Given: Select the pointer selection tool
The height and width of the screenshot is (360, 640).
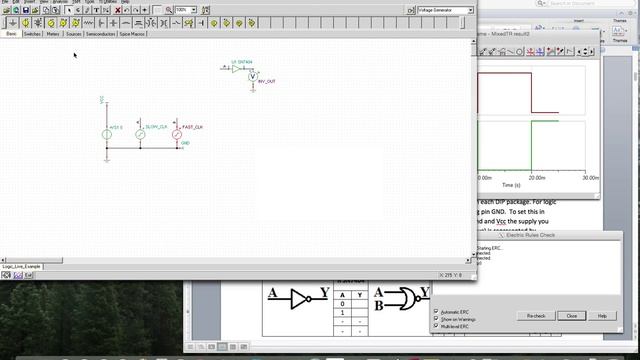Looking at the screenshot, I should 69,10.
